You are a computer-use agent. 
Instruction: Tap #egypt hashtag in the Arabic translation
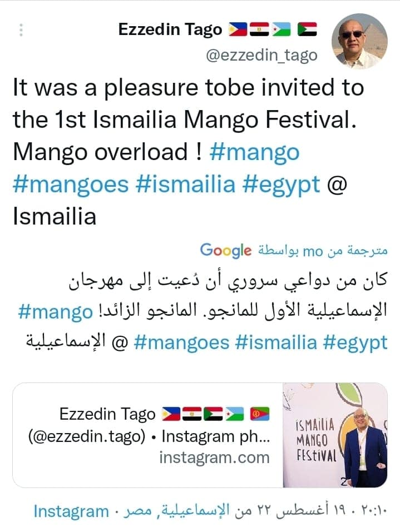click(x=356, y=342)
